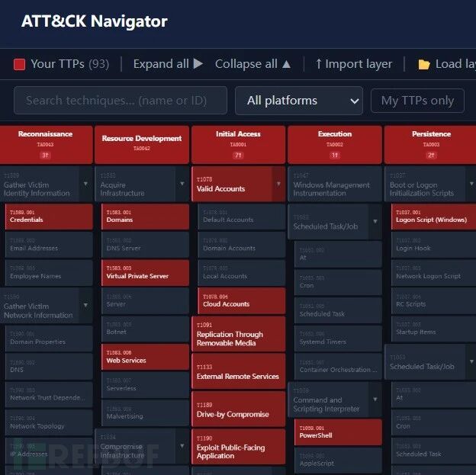Collapse Execution Scheduled Task/Job arrow
Viewport: 476px width, 475px height.
(375, 222)
